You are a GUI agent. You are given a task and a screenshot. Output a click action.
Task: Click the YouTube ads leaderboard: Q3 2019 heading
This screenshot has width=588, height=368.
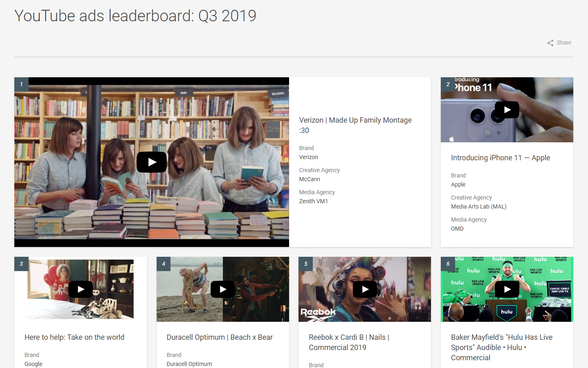point(135,16)
